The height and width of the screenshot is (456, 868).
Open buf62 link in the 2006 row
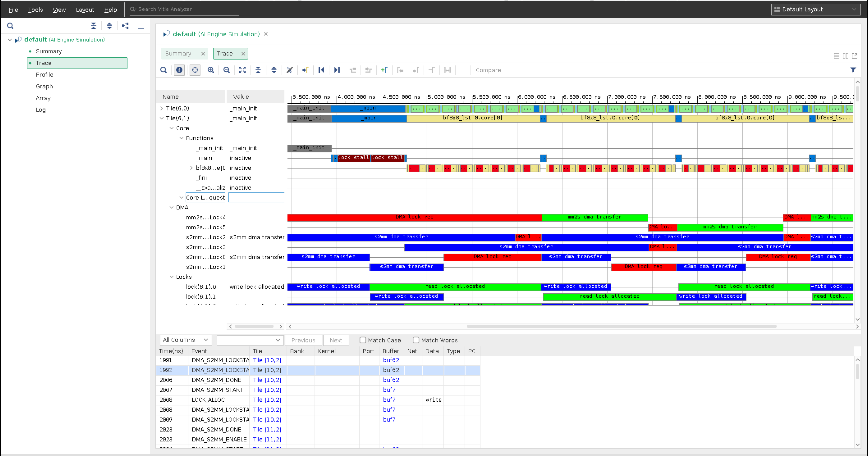click(x=391, y=380)
